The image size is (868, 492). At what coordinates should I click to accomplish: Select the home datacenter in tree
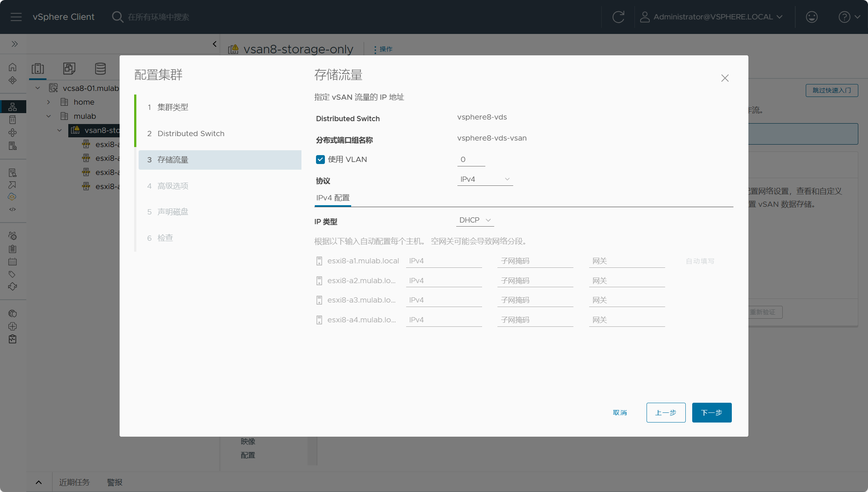pos(84,102)
